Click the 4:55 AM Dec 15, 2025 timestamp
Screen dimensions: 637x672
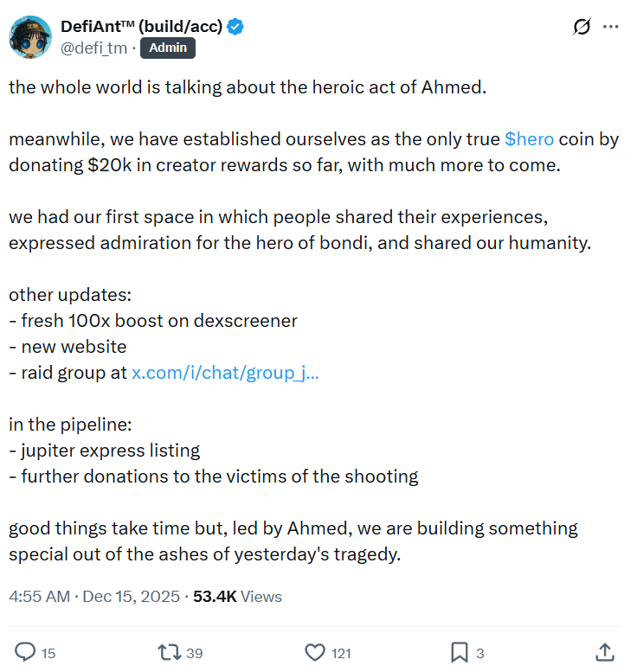(x=94, y=597)
